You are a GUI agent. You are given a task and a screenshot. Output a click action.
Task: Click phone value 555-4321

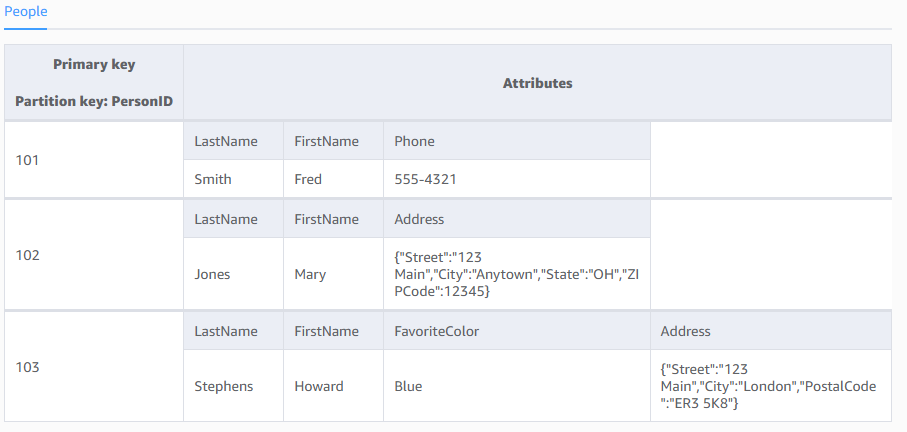tap(424, 179)
